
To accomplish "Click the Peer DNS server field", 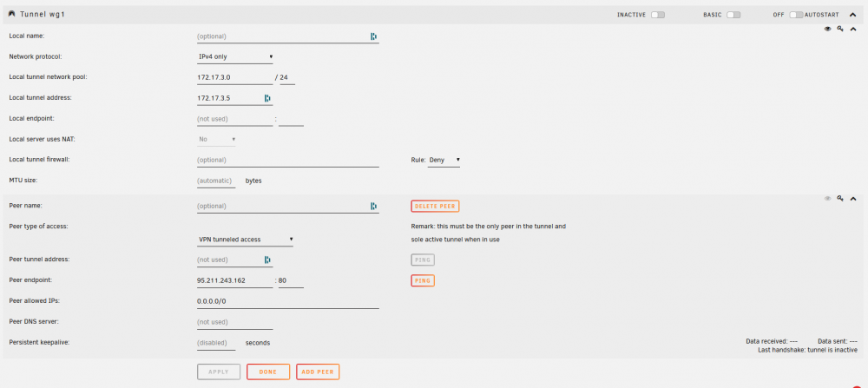I will pyautogui.click(x=234, y=322).
